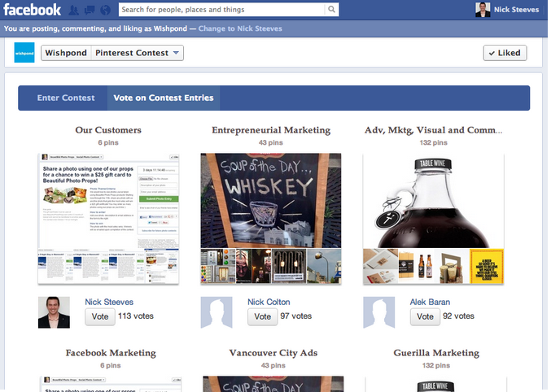Open Nick Steeves top bar avatar
Screen dimensions: 551x392
(x=483, y=10)
